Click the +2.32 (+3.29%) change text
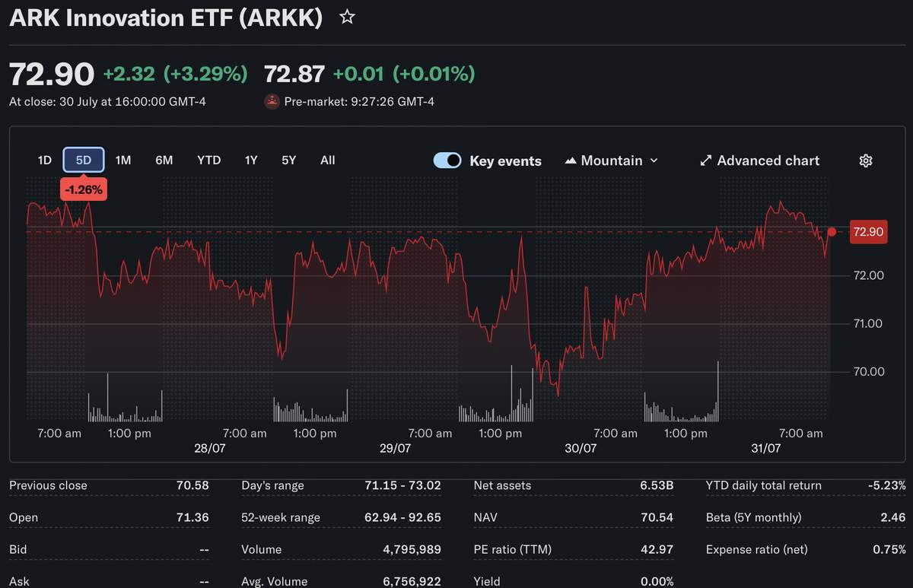913x588 pixels. (176, 74)
